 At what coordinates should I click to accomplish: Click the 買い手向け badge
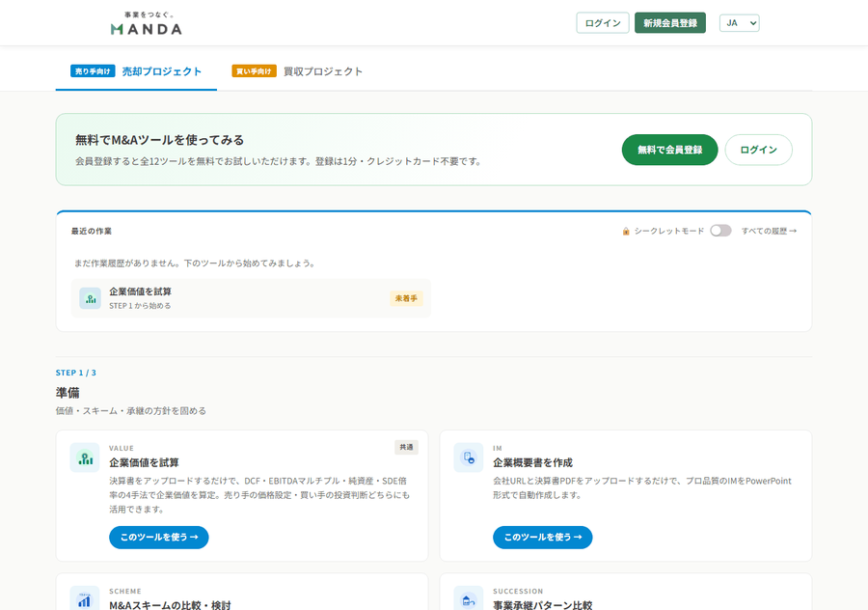pos(254,70)
